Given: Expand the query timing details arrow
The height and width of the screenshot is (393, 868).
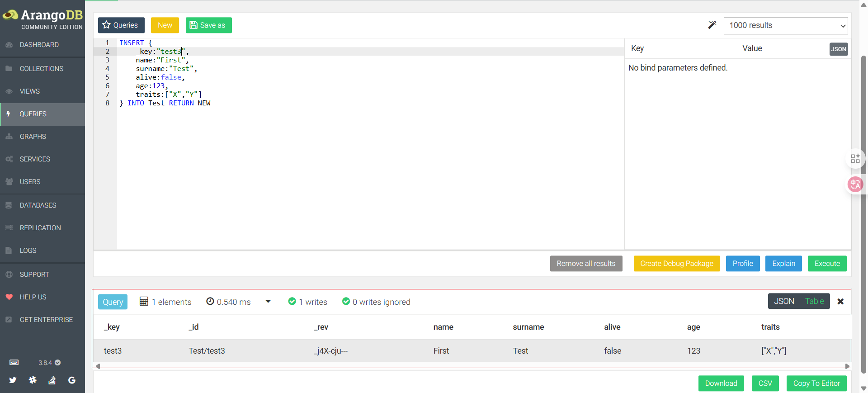Looking at the screenshot, I should [x=268, y=302].
